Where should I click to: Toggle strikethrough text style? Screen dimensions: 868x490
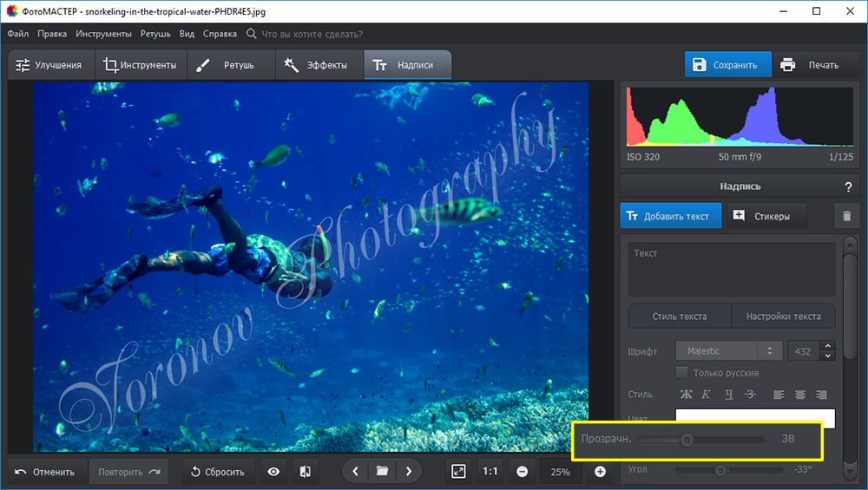(750, 395)
